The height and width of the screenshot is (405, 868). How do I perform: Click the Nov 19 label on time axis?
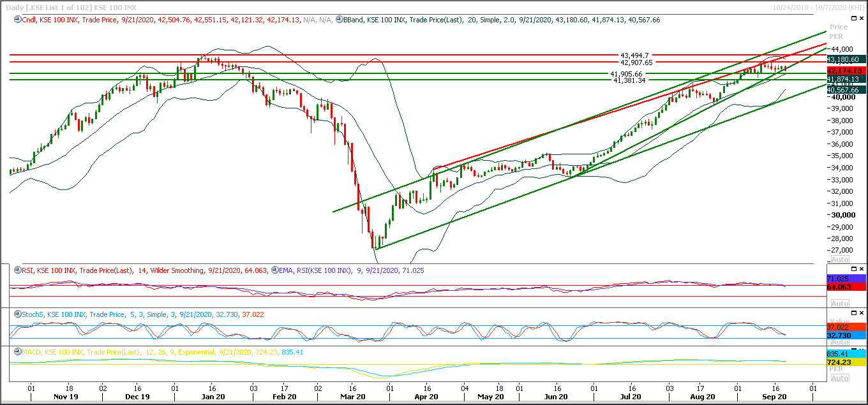click(67, 396)
